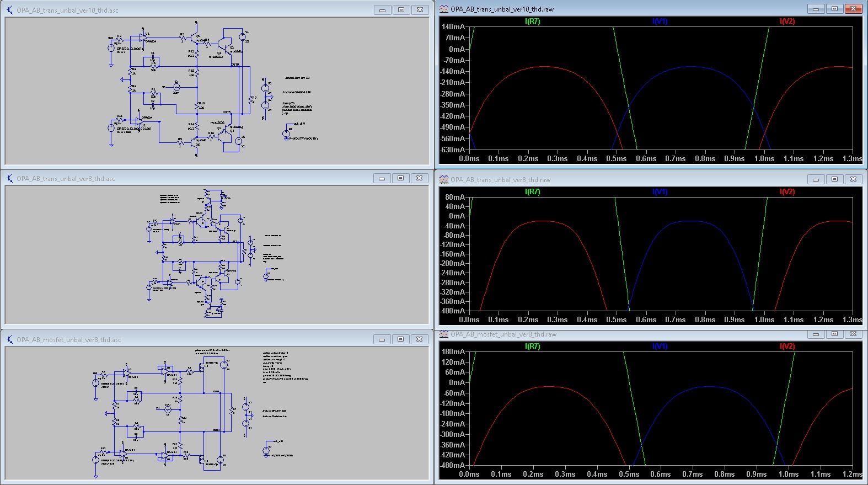Viewport: 868px width, 485px height.
Task: Select I(R7) trace label in ver10 plot
Action: pyautogui.click(x=532, y=21)
